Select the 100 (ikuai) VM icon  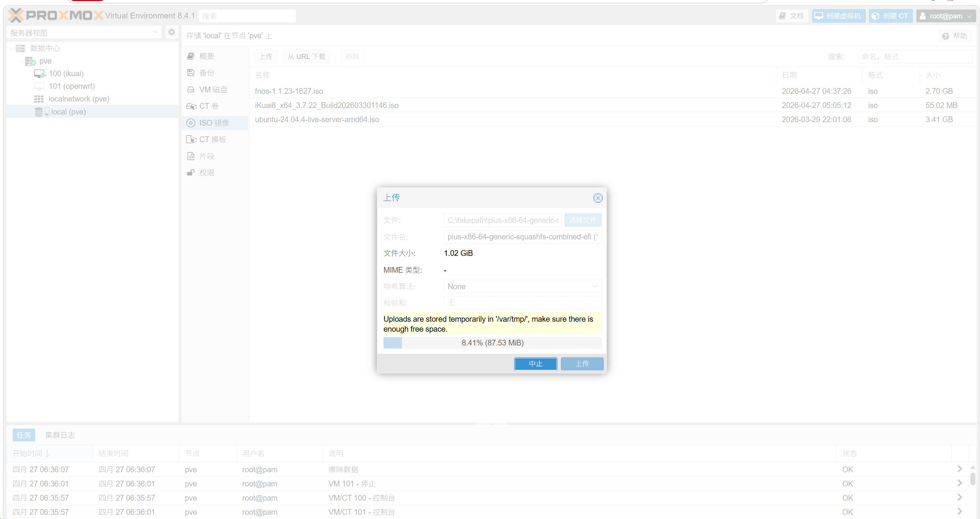(x=40, y=74)
